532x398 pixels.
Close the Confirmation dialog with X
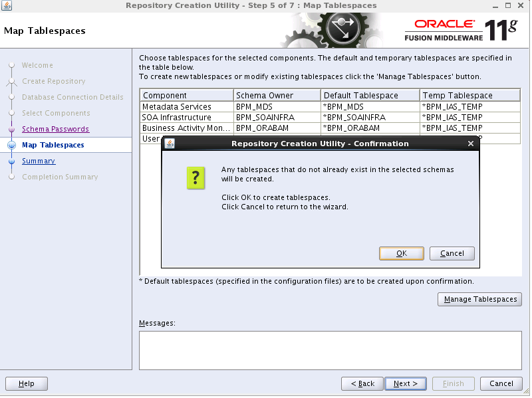click(x=471, y=144)
